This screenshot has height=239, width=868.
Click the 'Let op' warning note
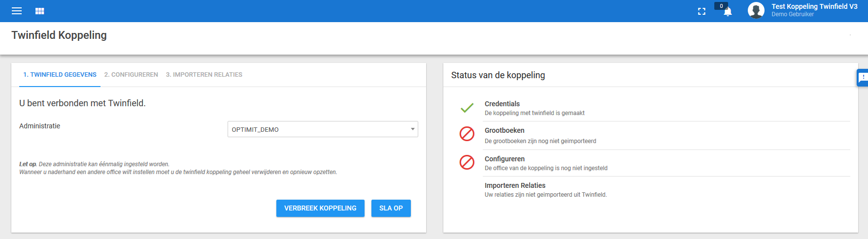(x=178, y=168)
